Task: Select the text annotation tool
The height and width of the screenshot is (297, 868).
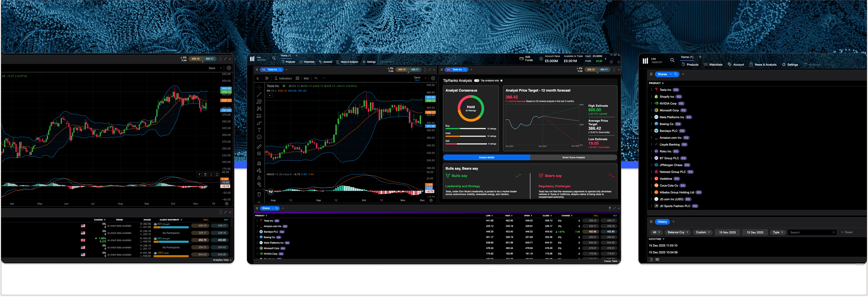Action: coord(259,130)
